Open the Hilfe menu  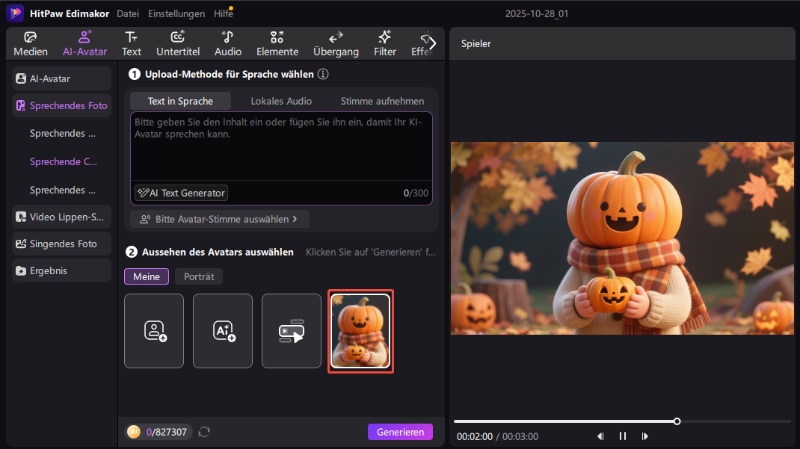click(x=223, y=14)
